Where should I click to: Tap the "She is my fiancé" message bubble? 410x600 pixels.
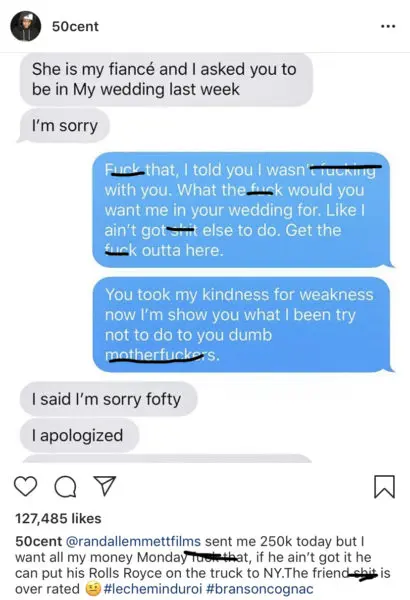click(166, 79)
